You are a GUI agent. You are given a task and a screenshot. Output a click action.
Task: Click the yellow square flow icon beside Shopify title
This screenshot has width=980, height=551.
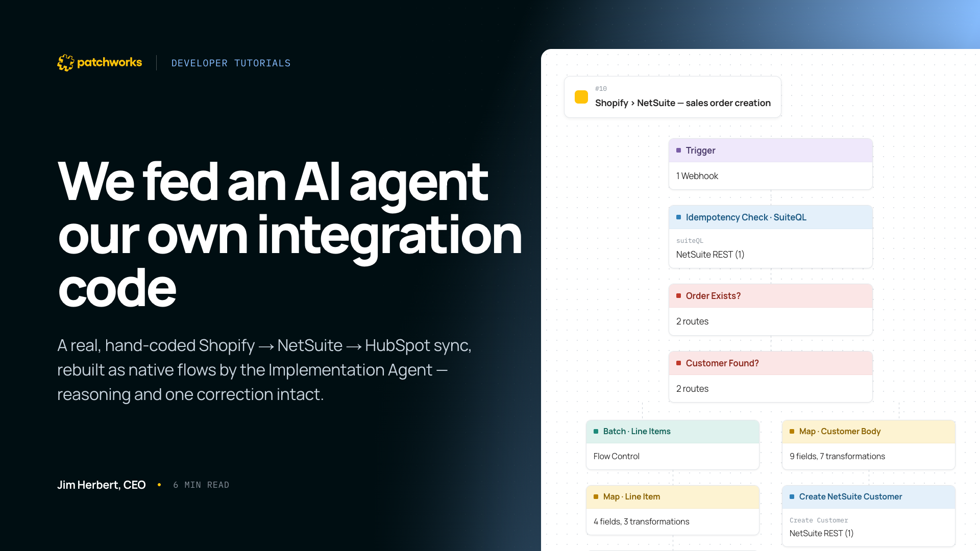pyautogui.click(x=581, y=97)
